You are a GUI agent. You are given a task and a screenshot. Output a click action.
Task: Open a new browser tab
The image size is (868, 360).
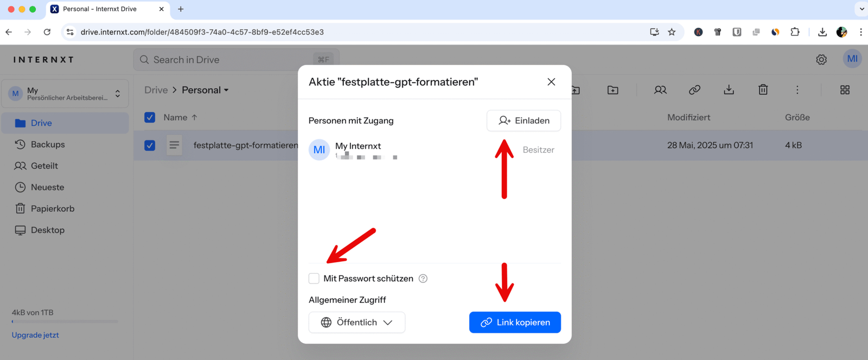pos(181,9)
